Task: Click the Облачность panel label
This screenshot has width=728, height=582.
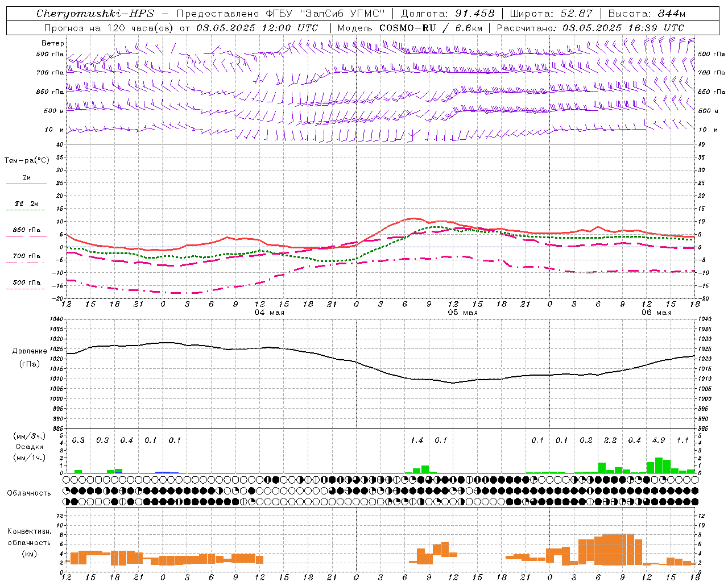Action: click(x=29, y=493)
